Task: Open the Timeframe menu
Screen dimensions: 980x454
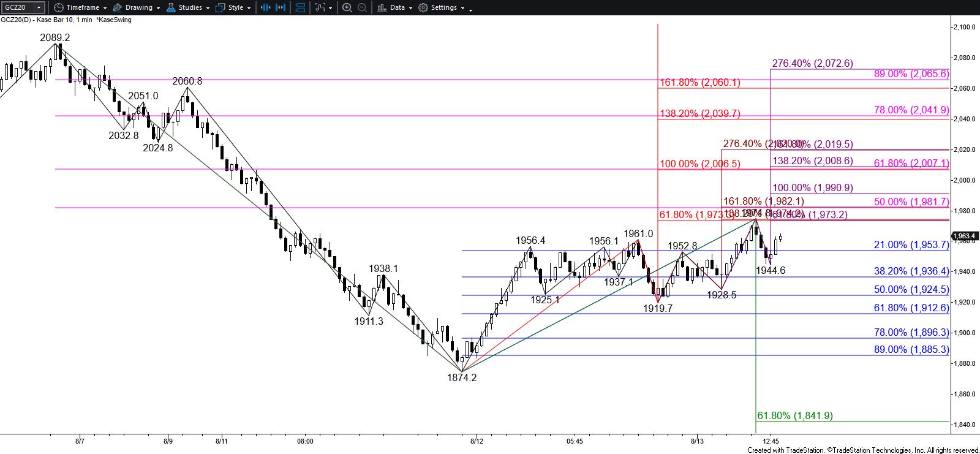Action: [x=82, y=8]
